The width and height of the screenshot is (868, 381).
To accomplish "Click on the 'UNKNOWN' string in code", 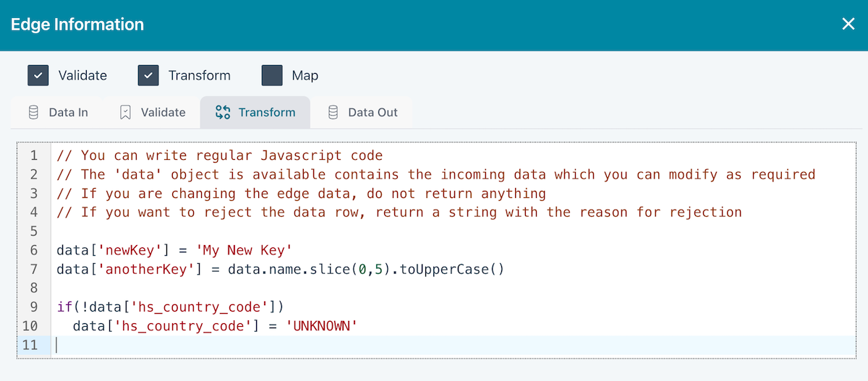I will click(x=323, y=326).
